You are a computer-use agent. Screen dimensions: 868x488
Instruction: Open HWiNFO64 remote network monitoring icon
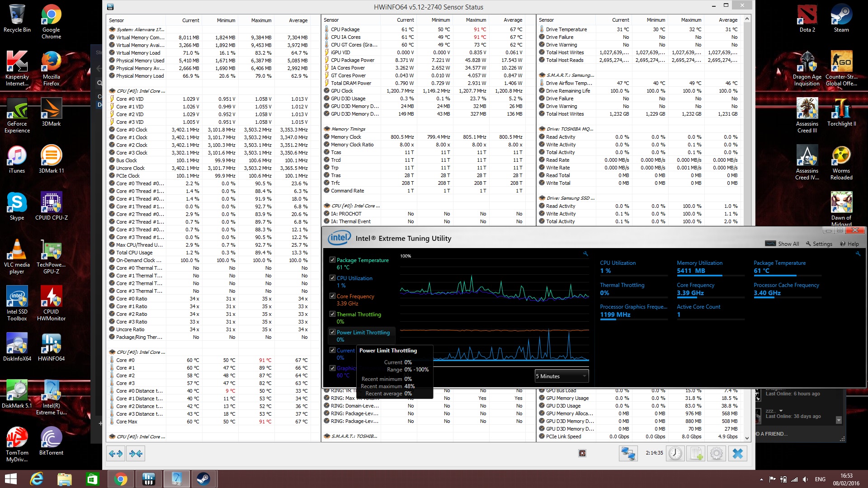pos(628,453)
